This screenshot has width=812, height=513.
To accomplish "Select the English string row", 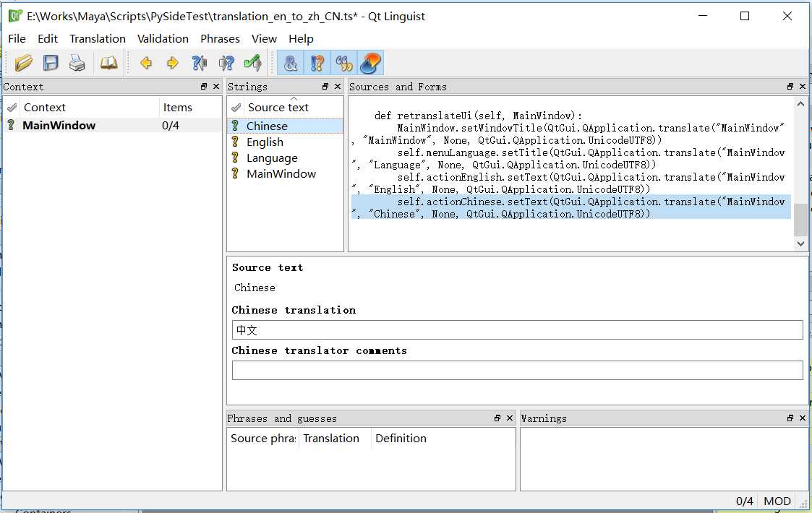I will 286,142.
